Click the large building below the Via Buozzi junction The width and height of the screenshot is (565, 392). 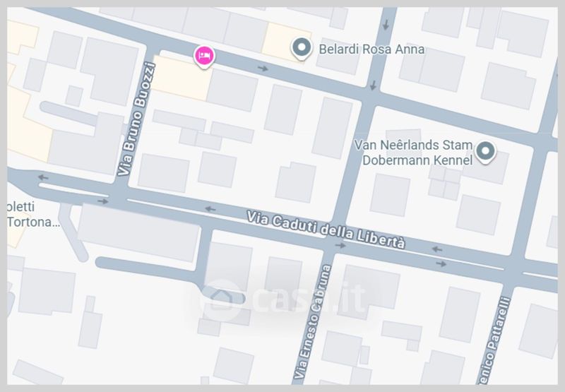click(138, 232)
